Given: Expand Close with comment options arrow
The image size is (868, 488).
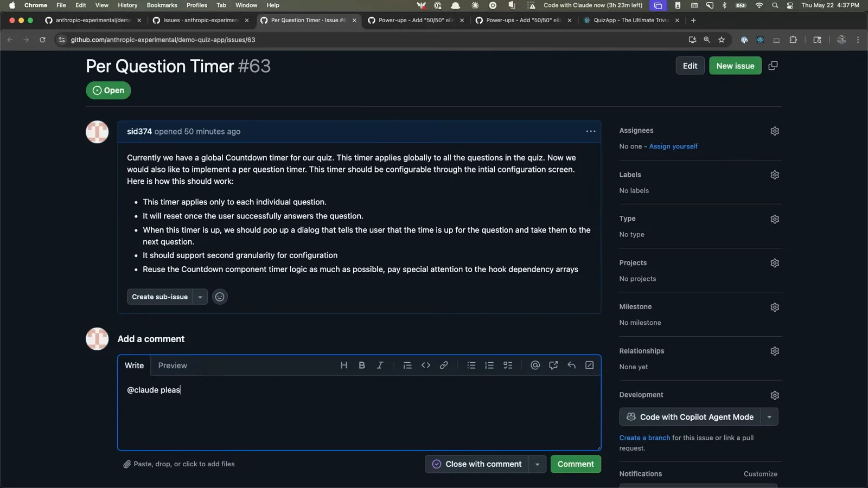Looking at the screenshot, I should coord(538,464).
